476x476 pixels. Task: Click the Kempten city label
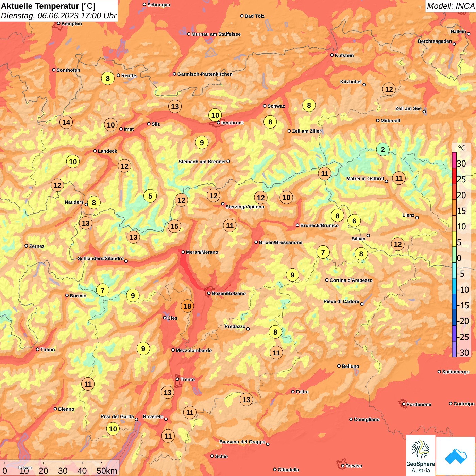pos(72,23)
